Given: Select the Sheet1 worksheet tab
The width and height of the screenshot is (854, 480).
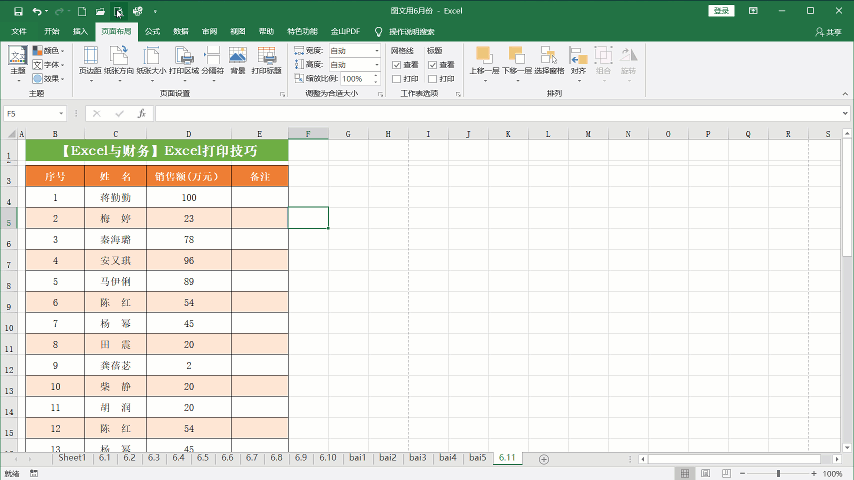Looking at the screenshot, I should (x=72, y=458).
